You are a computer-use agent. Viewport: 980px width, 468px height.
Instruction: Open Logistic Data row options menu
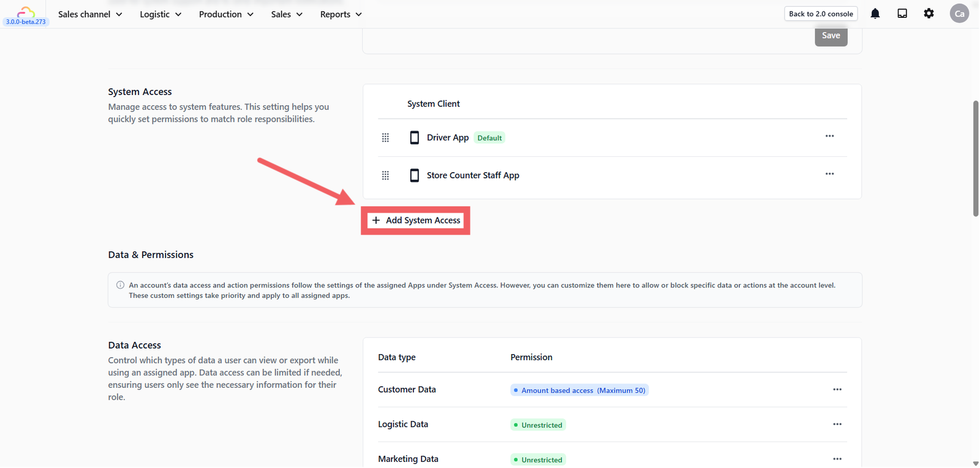837,425
